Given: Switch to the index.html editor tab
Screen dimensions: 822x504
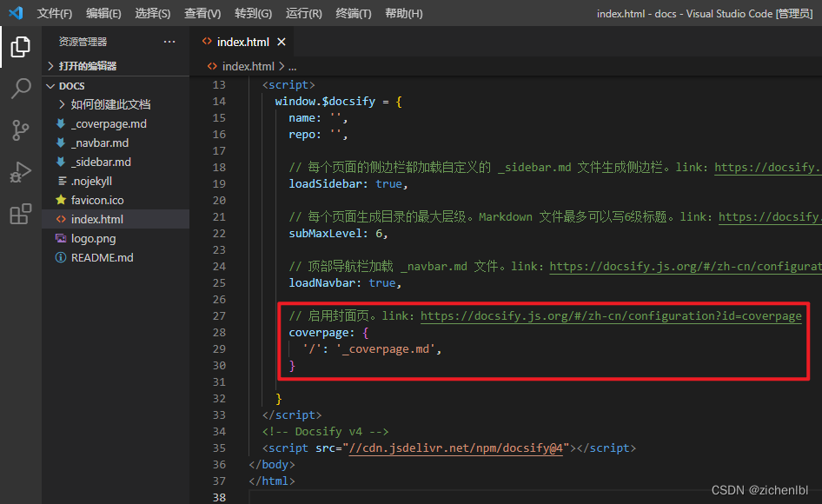Looking at the screenshot, I should coord(243,42).
